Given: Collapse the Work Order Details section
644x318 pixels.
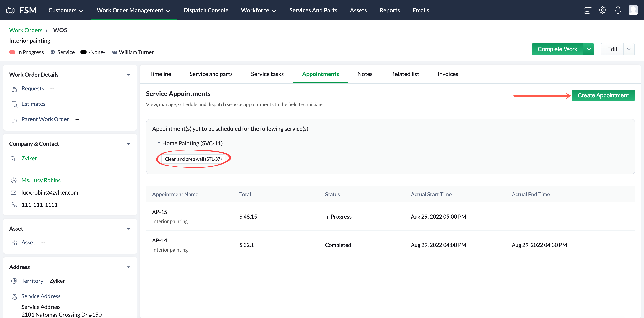Looking at the screenshot, I should pyautogui.click(x=128, y=75).
